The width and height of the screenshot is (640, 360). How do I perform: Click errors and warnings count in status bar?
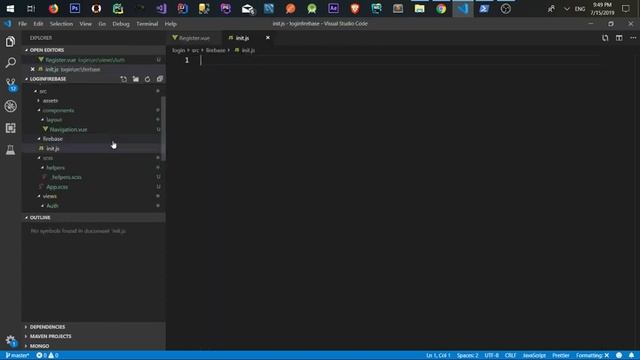[47, 356]
